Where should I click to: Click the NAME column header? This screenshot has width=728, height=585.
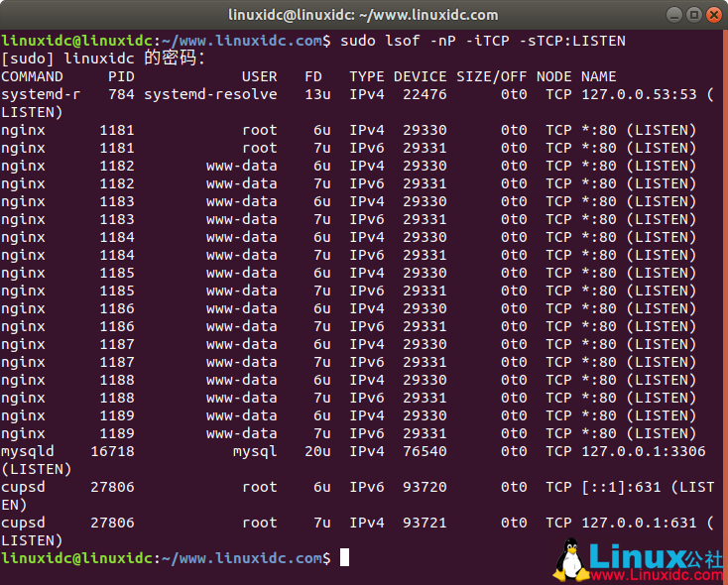click(598, 76)
